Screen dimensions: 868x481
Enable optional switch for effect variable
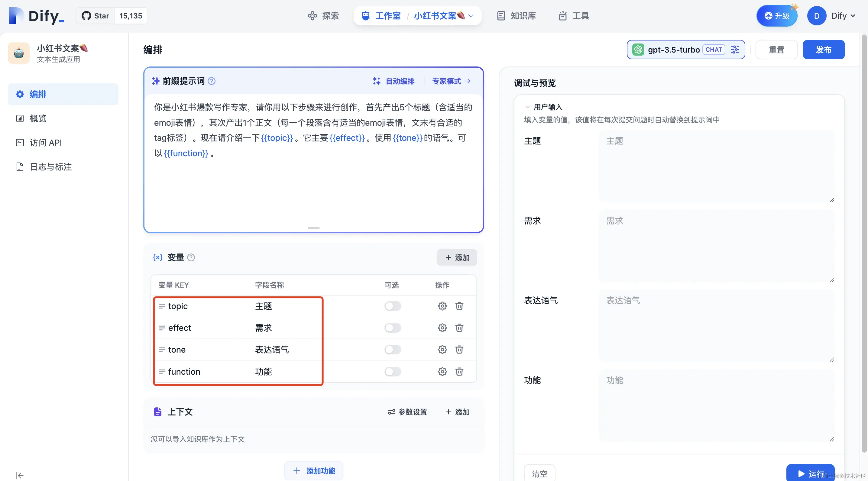(x=393, y=328)
